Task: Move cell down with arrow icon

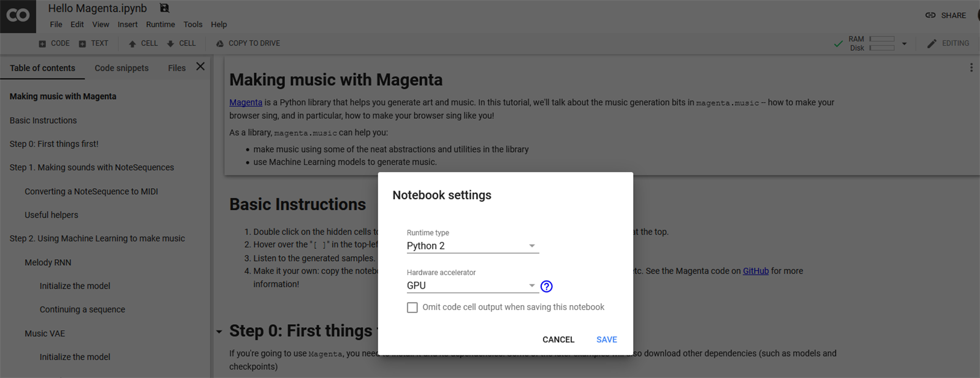Action: coord(170,43)
